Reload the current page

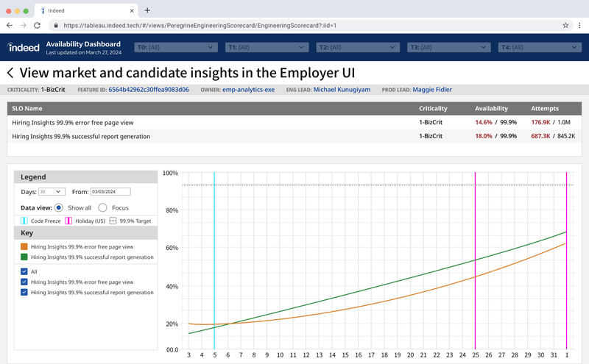click(37, 26)
